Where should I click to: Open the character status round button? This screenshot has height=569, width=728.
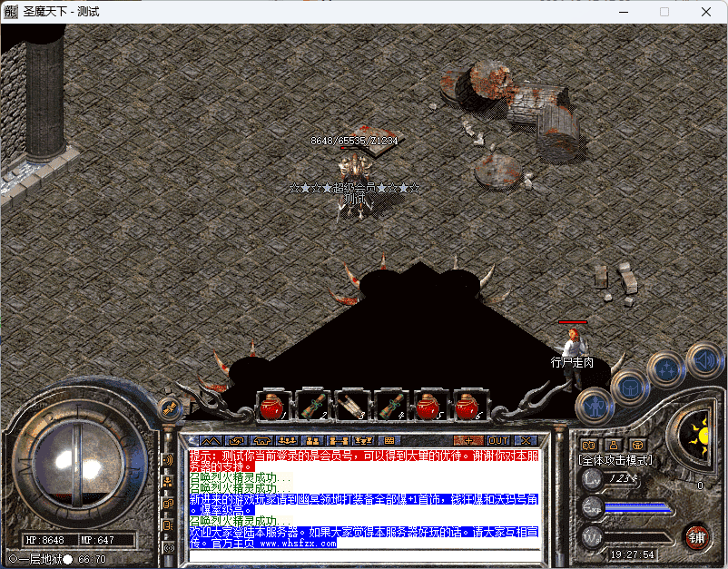[x=595, y=407]
